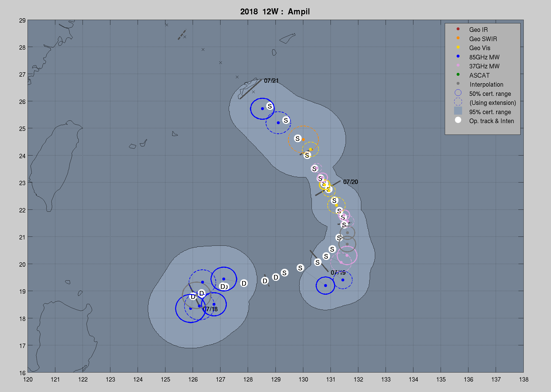Image resolution: width=551 pixels, height=392 pixels.
Task: Click the 07/20 date label
Action: [350, 182]
